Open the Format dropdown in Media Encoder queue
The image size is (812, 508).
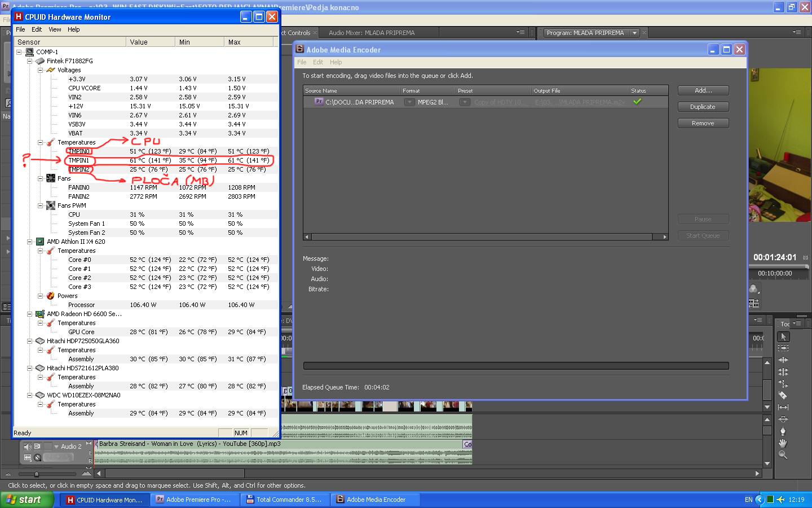pos(409,102)
